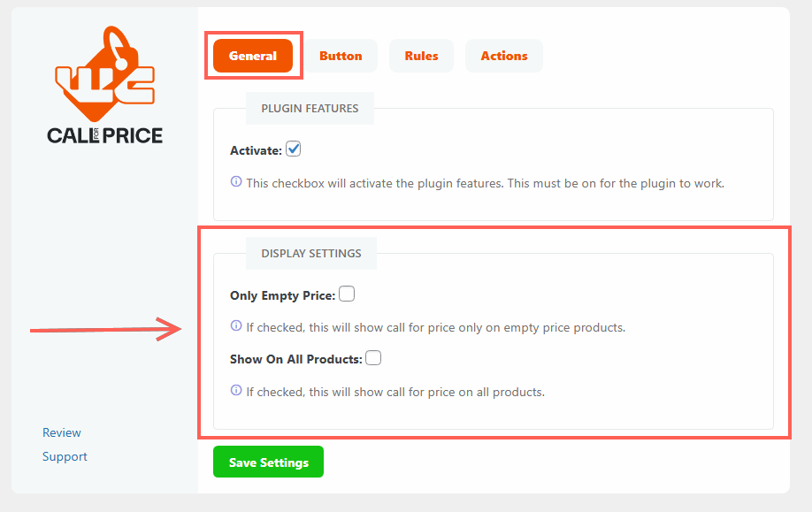Click info icon beside all products description

236,390
